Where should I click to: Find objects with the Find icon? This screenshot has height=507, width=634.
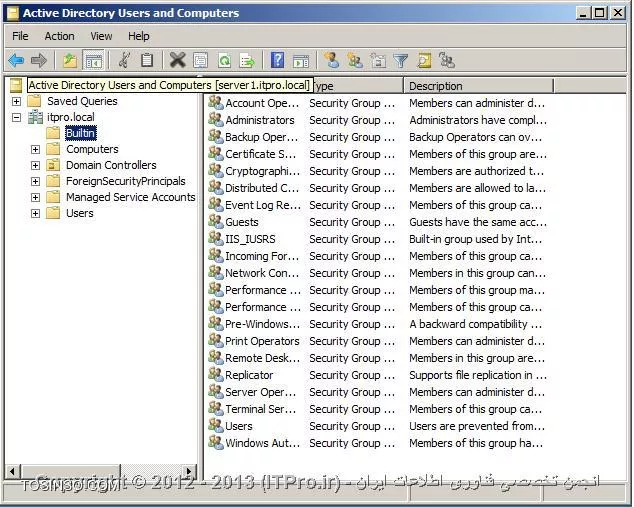424,61
